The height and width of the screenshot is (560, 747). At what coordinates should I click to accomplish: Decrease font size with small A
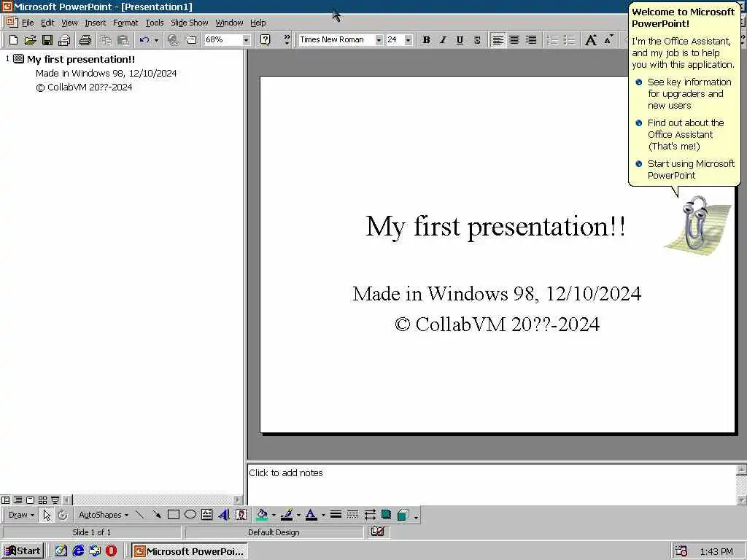point(608,40)
